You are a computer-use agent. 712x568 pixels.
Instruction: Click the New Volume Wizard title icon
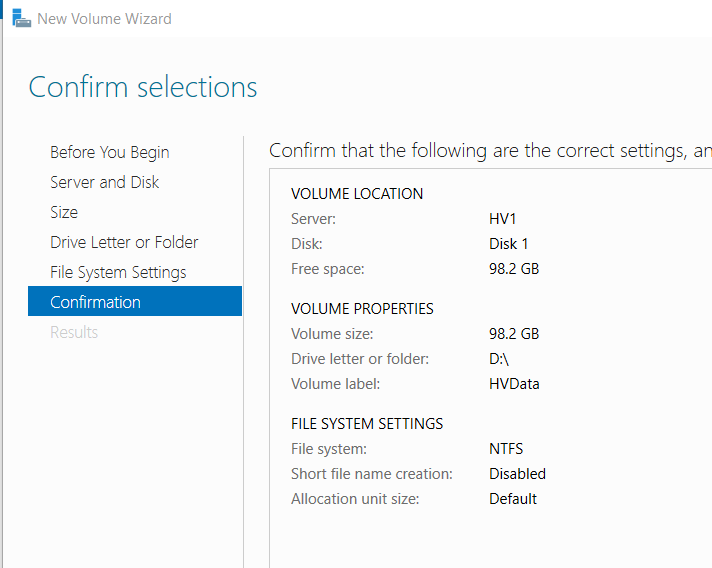pyautogui.click(x=21, y=19)
